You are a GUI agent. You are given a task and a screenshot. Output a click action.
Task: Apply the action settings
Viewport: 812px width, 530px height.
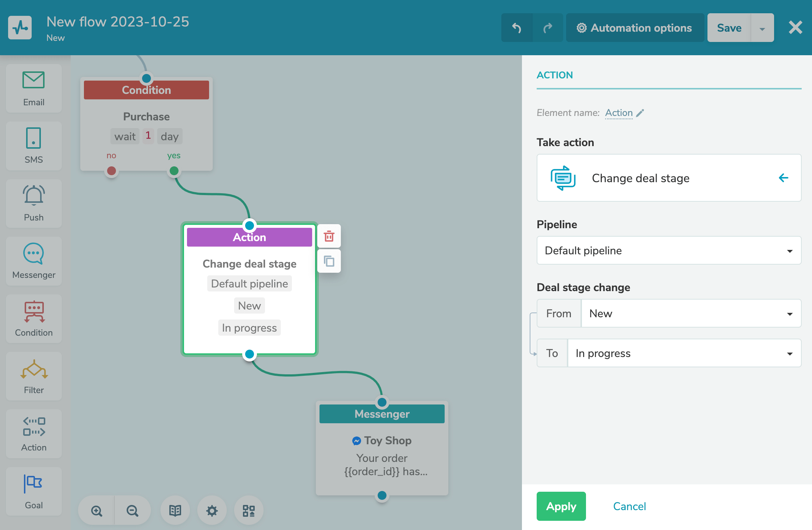tap(561, 506)
